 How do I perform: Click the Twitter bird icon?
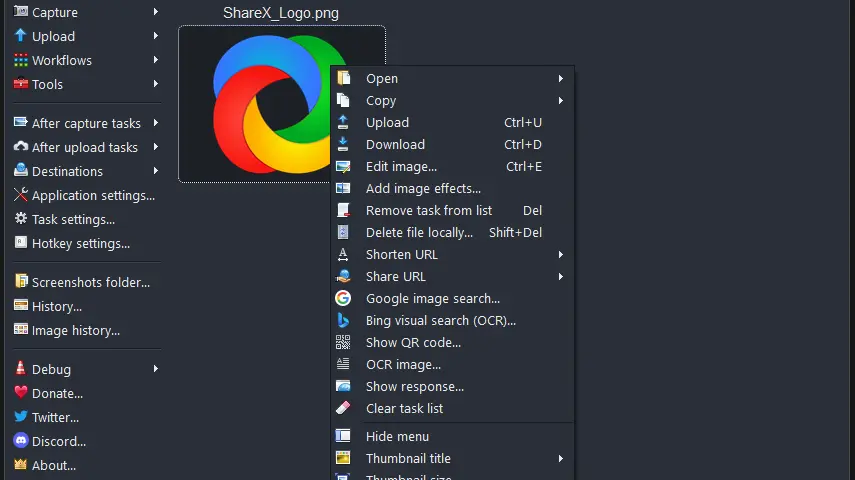coord(21,416)
